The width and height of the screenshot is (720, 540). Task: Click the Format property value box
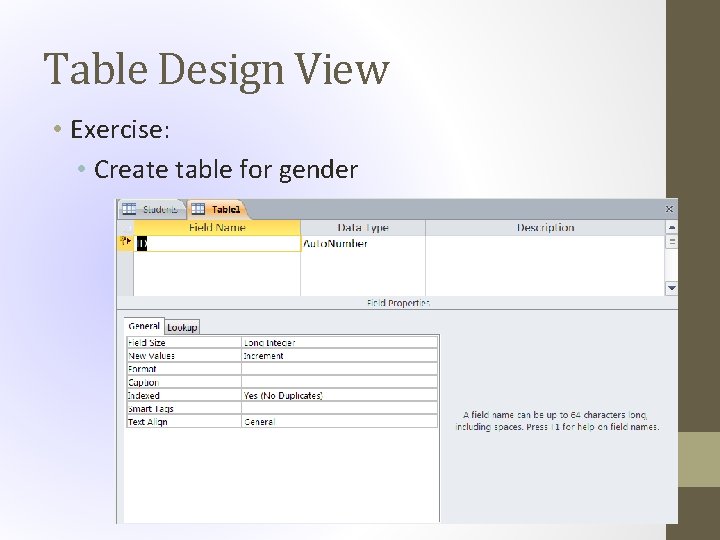tap(339, 369)
